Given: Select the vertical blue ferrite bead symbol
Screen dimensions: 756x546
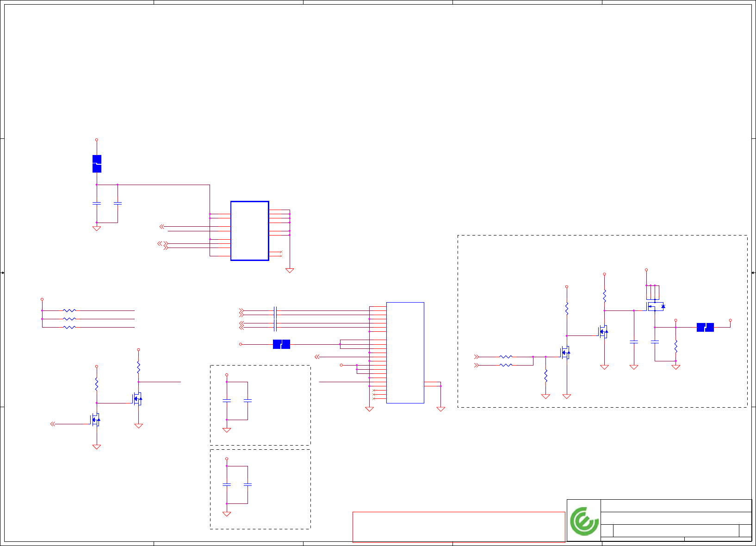Looking at the screenshot, I should tap(97, 164).
